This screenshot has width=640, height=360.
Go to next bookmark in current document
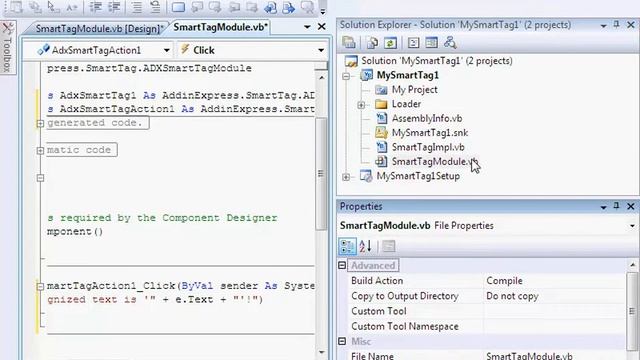[x=288, y=7]
